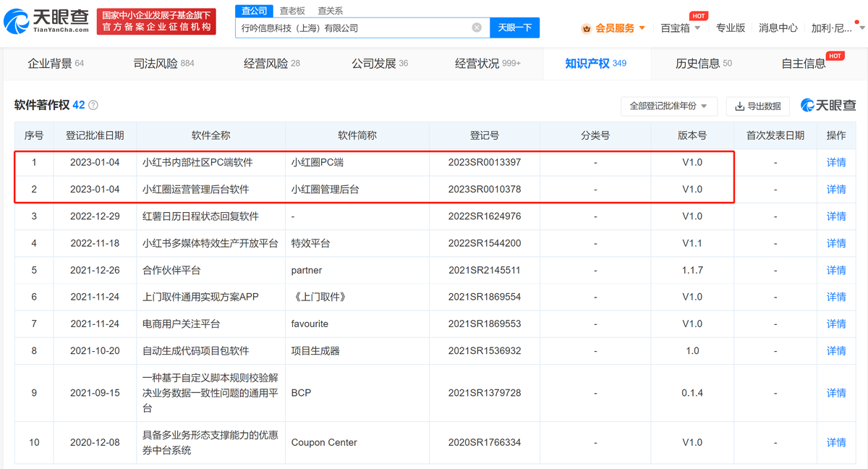Clear the search box with the X icon

pyautogui.click(x=477, y=28)
